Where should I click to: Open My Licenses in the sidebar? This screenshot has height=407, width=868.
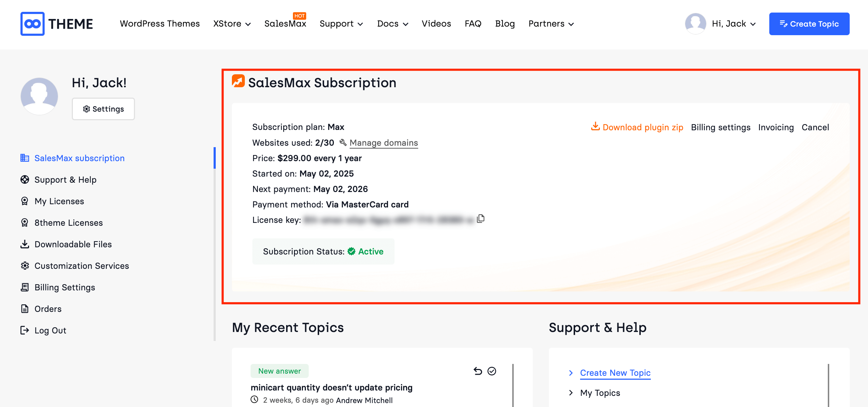tap(59, 201)
